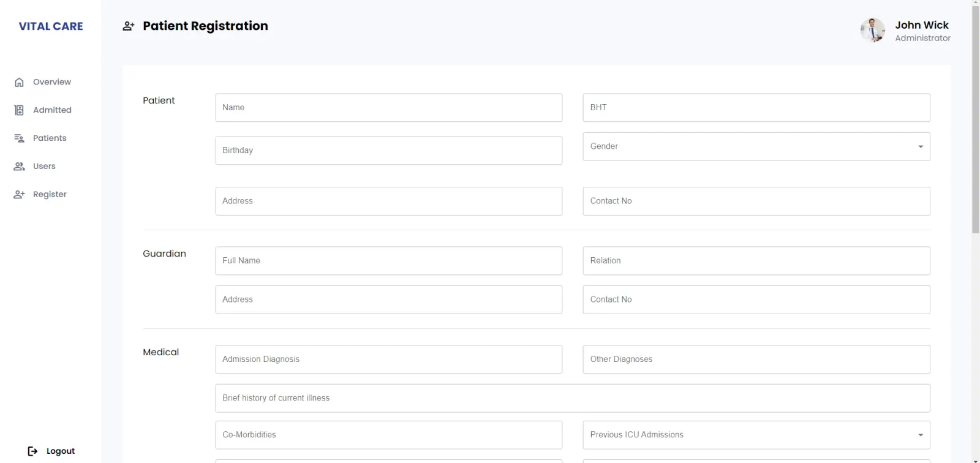980x463 pixels.
Task: Click the Co-Morbidities input field
Action: pyautogui.click(x=389, y=435)
